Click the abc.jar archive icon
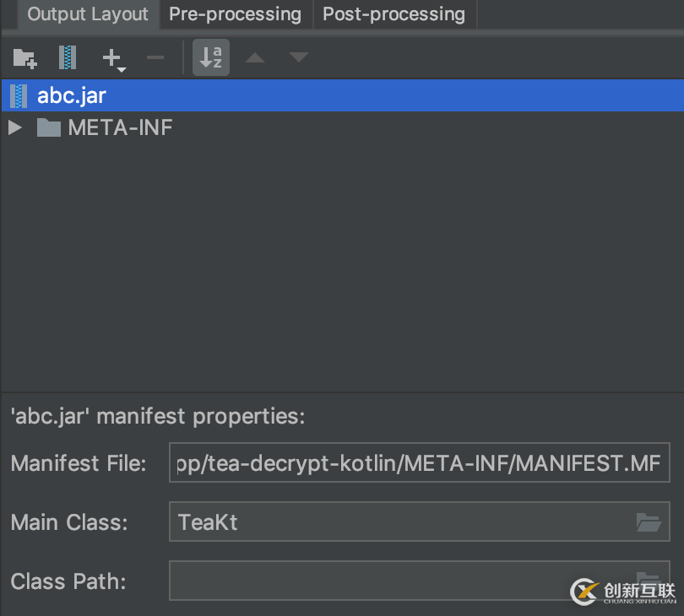This screenshot has width=684, height=616. pyautogui.click(x=18, y=95)
